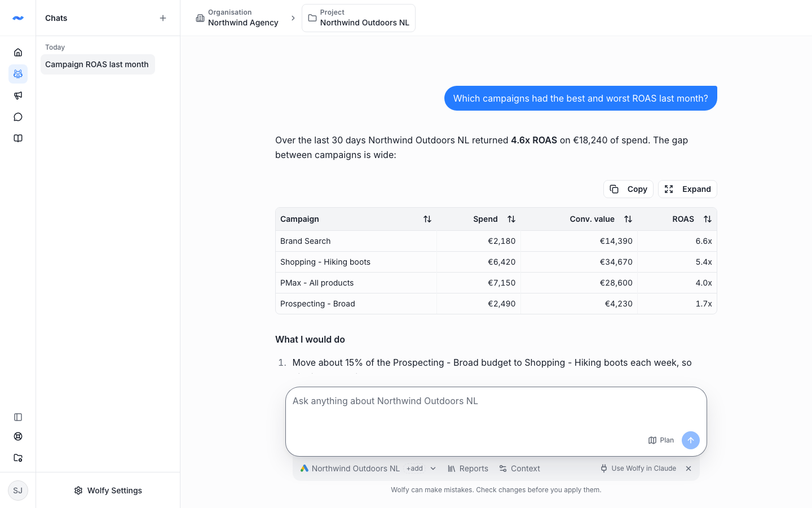Screen dimensions: 812x508
Task: Expand the Northwind Outdoors NL account dropdown
Action: coord(433,468)
